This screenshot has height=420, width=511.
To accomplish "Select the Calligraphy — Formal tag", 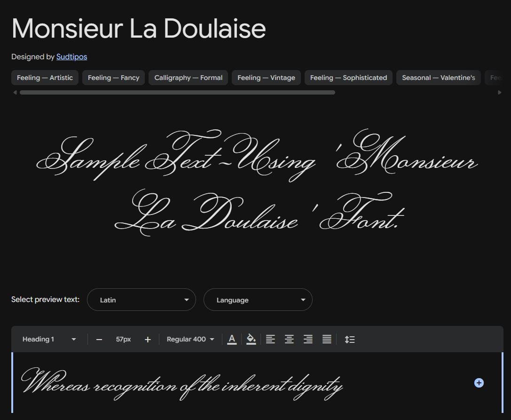I will pos(189,78).
